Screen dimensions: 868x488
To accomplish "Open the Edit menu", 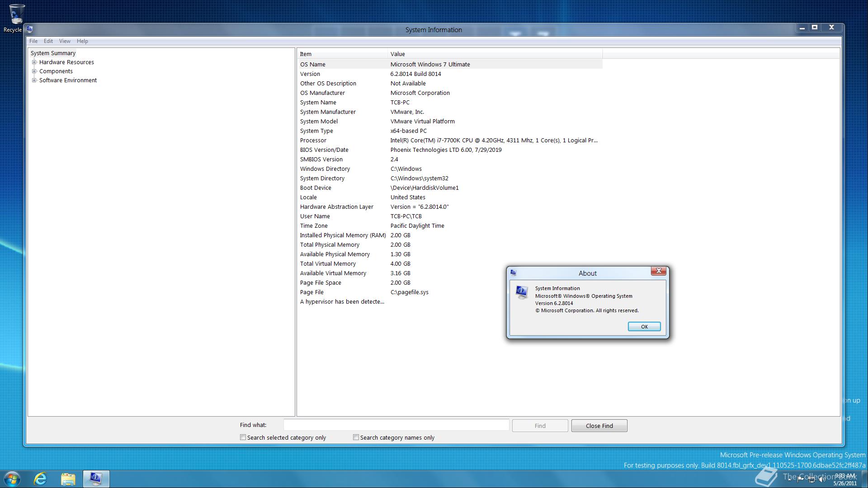I will click(48, 41).
